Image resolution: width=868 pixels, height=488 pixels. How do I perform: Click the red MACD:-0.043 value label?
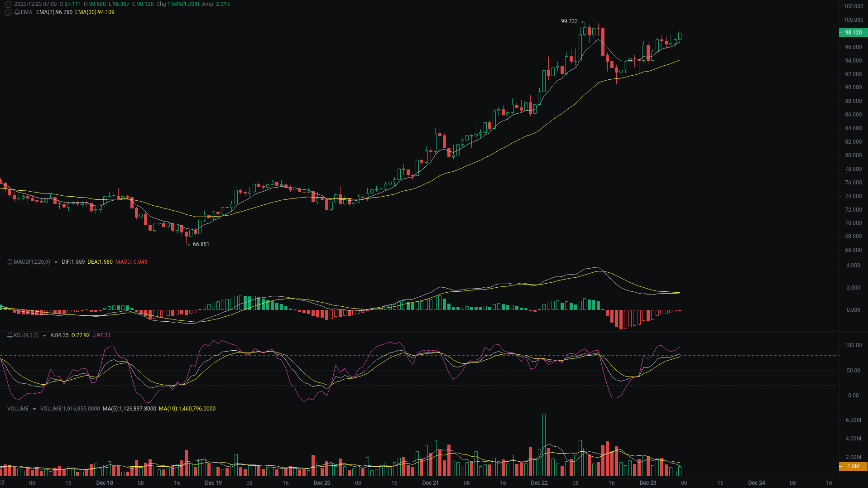coord(131,262)
